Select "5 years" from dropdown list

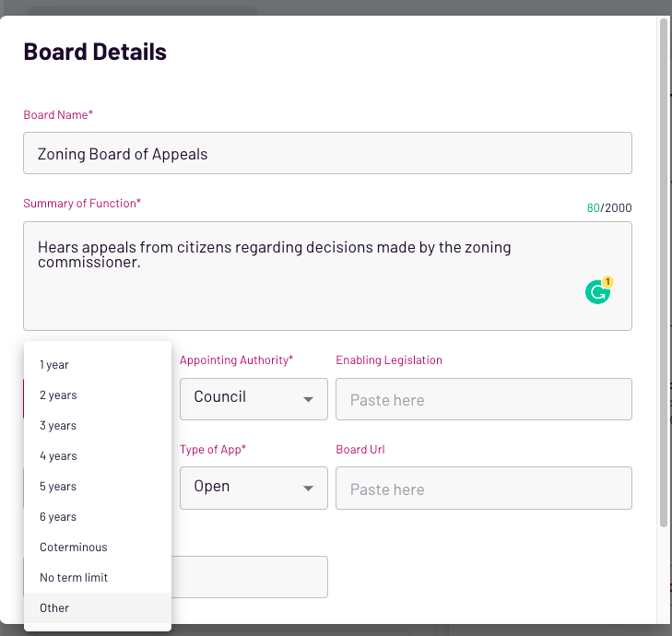tap(59, 487)
